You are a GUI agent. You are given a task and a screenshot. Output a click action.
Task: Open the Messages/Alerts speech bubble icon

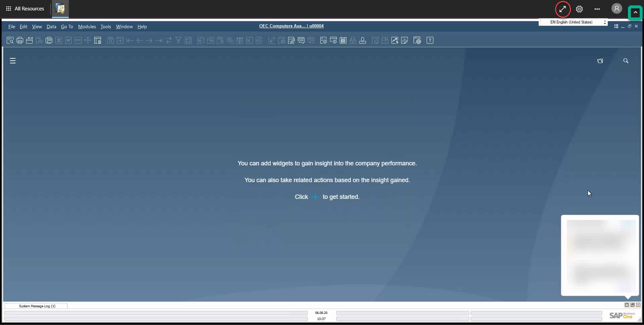[301, 41]
